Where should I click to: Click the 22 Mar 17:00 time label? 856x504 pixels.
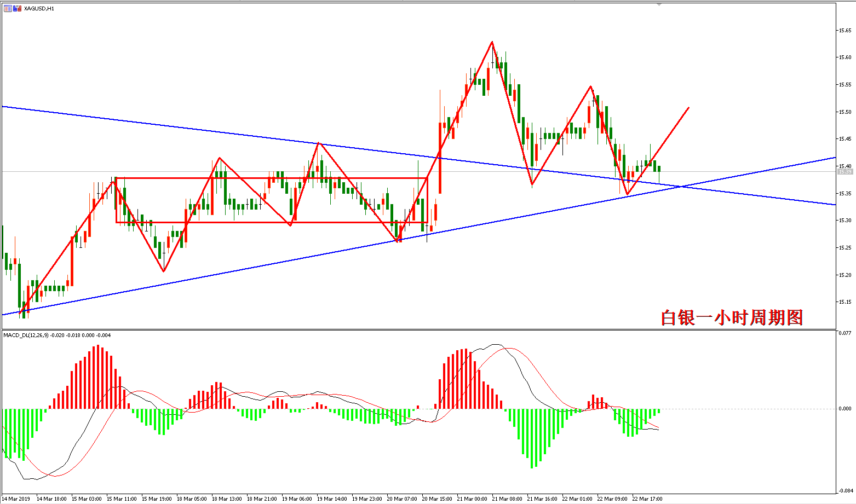[647, 499]
